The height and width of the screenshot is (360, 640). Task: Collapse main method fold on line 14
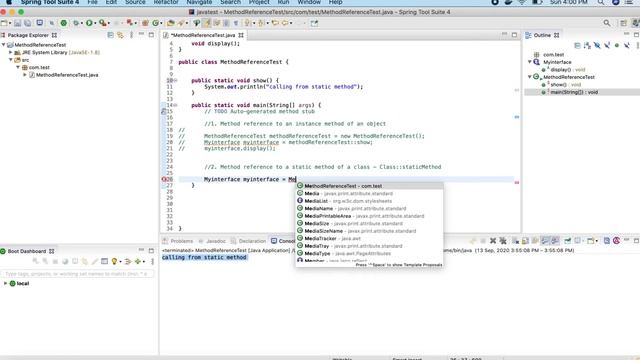176,105
